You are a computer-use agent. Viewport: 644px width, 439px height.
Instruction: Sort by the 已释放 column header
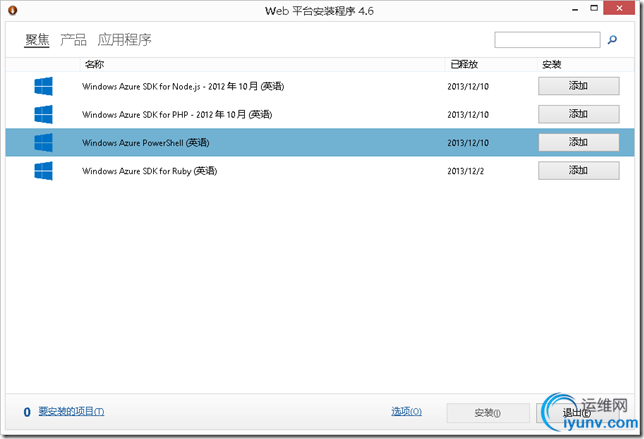(x=491, y=64)
